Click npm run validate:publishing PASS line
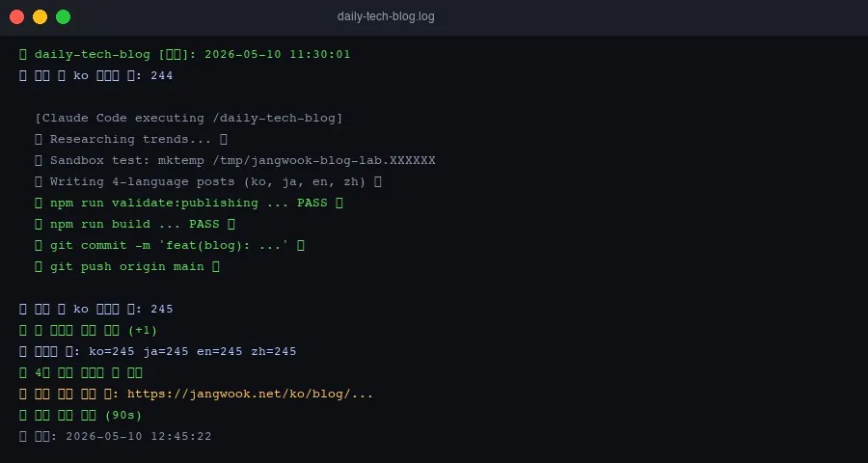Viewport: 868px width, 463px height. coord(189,203)
